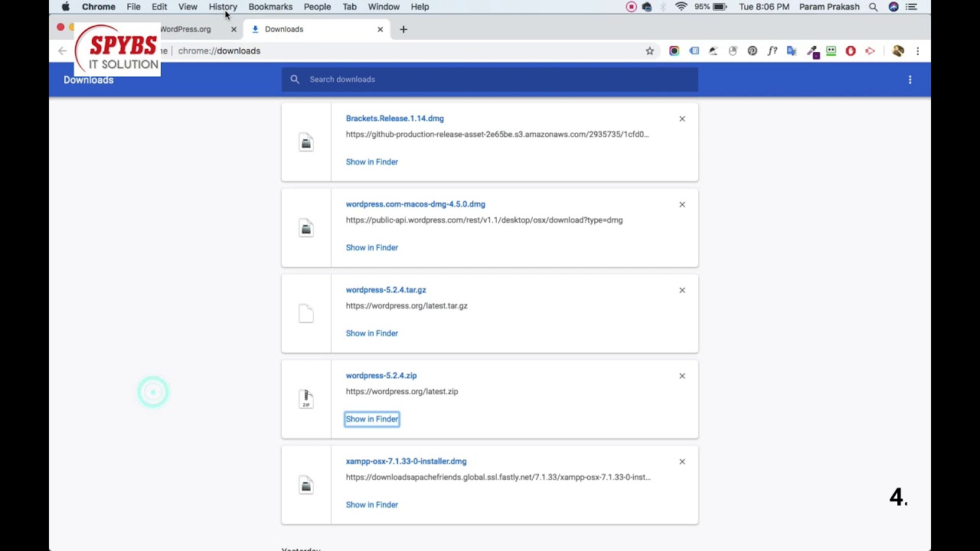Click the https://wordpress.org/latest.zip source URL

point(402,392)
